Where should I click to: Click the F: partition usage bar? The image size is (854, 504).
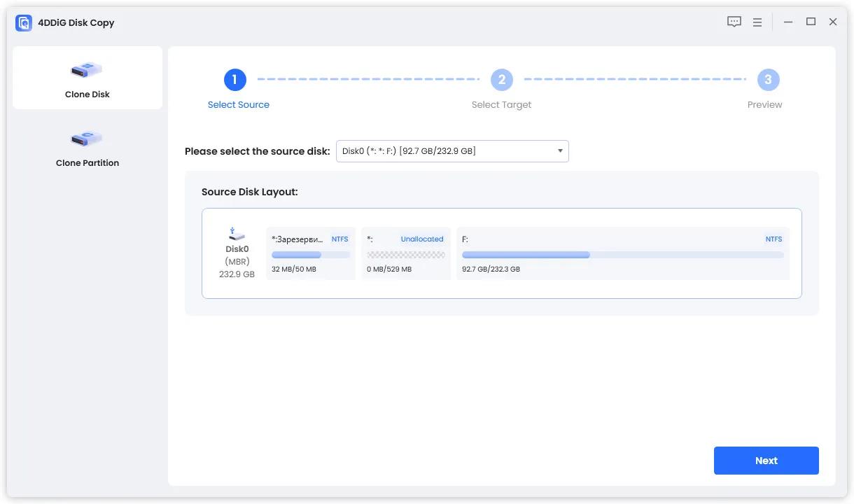[622, 255]
